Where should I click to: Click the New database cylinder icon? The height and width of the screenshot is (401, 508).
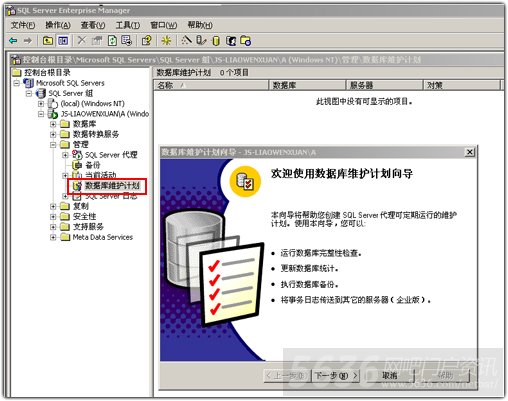click(216, 41)
